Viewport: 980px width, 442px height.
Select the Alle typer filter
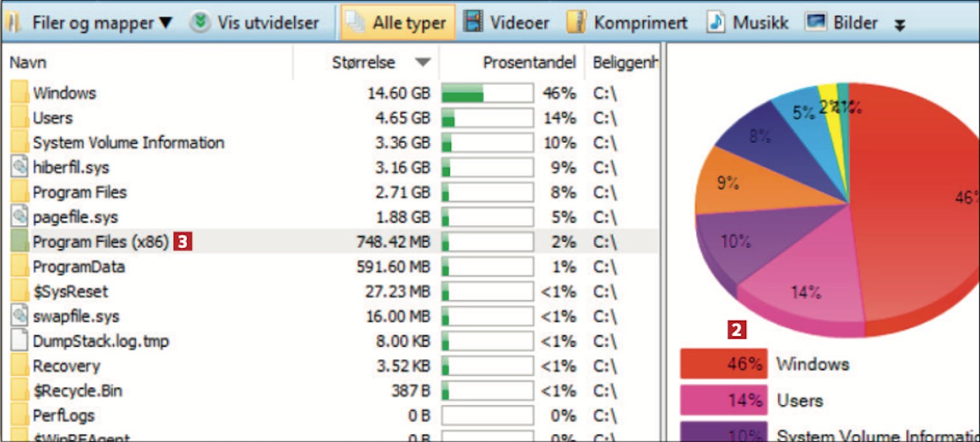point(398,23)
